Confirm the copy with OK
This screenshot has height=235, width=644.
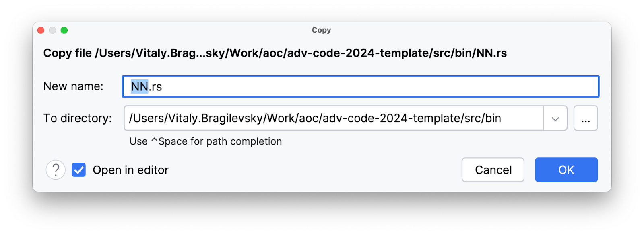pyautogui.click(x=566, y=170)
